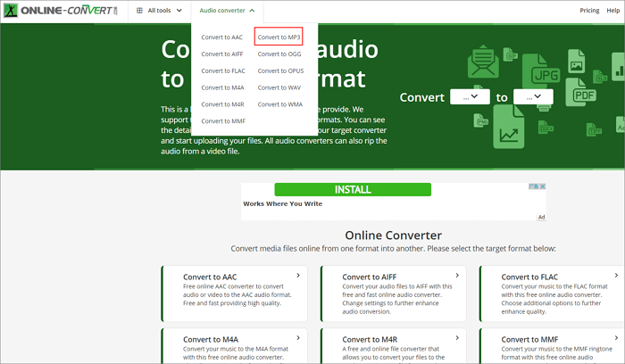The image size is (625, 364).
Task: Click the arrow on Convert to AAC card
Action: click(298, 275)
